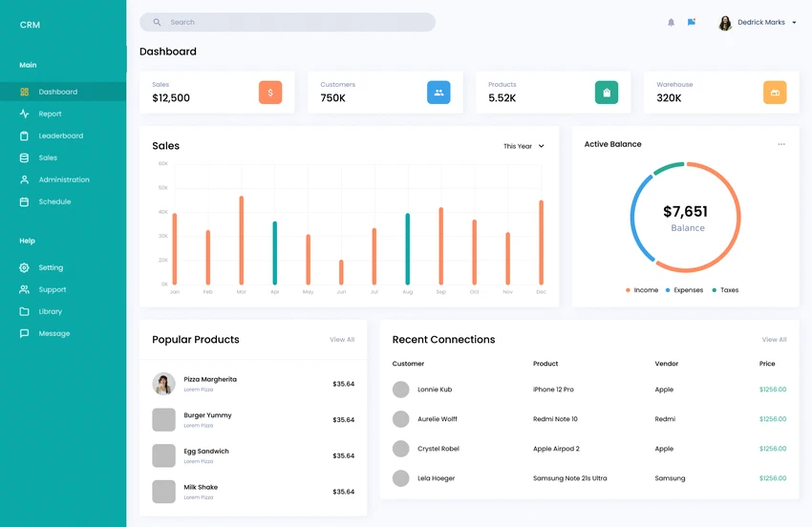Open the Dedrick Marks profile dropdown arrow
812x527 pixels.
[x=794, y=23]
